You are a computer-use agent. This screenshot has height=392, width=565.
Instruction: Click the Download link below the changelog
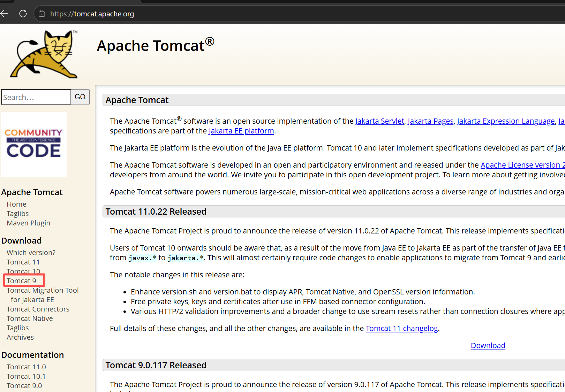(488, 345)
